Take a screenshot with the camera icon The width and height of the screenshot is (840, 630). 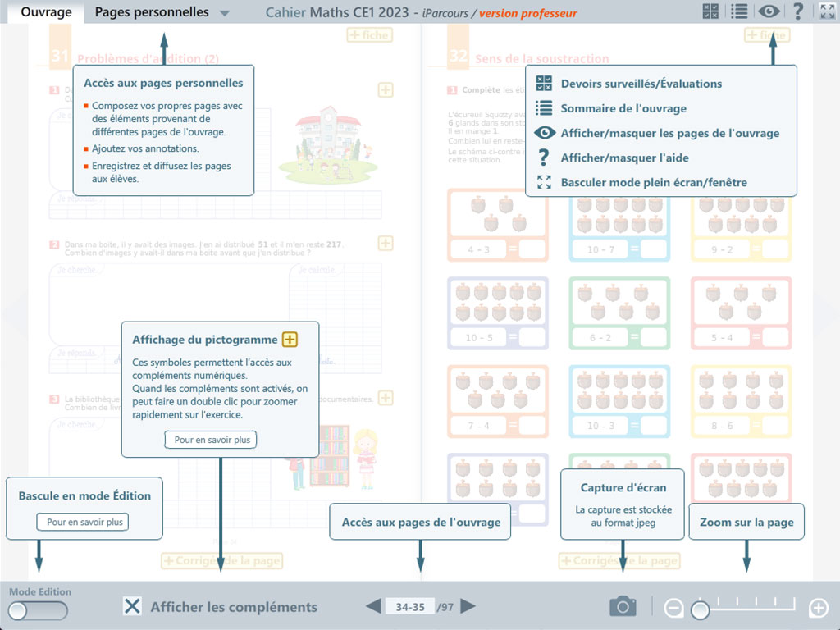point(623,606)
